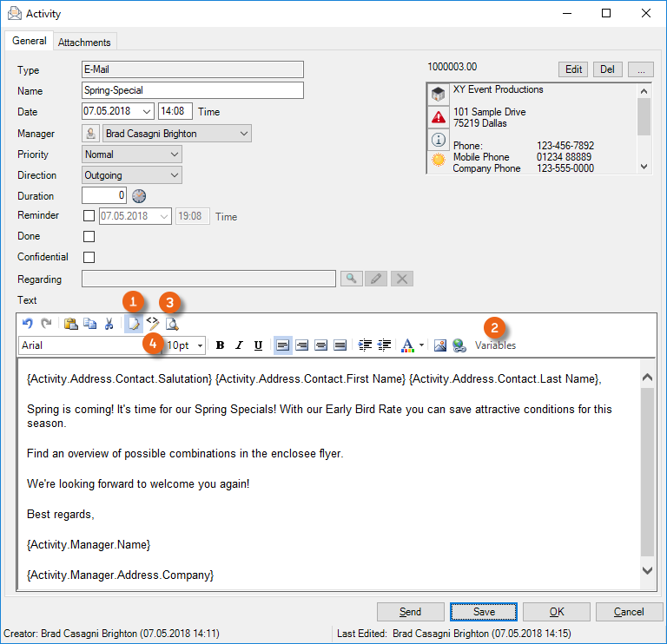Open the HTML source code view

click(x=153, y=324)
